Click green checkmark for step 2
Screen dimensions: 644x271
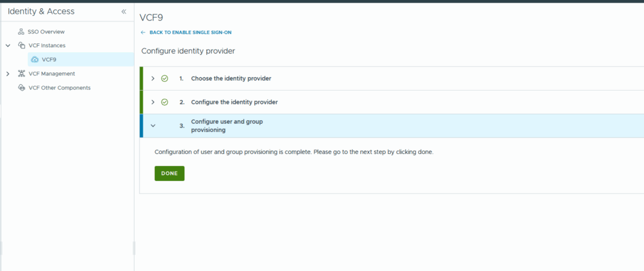click(x=165, y=102)
